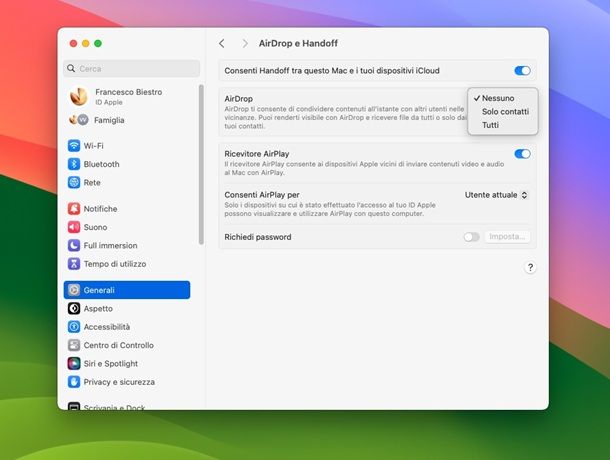610x460 pixels.
Task: Click Francesco Biestro profile avatar
Action: (x=79, y=96)
